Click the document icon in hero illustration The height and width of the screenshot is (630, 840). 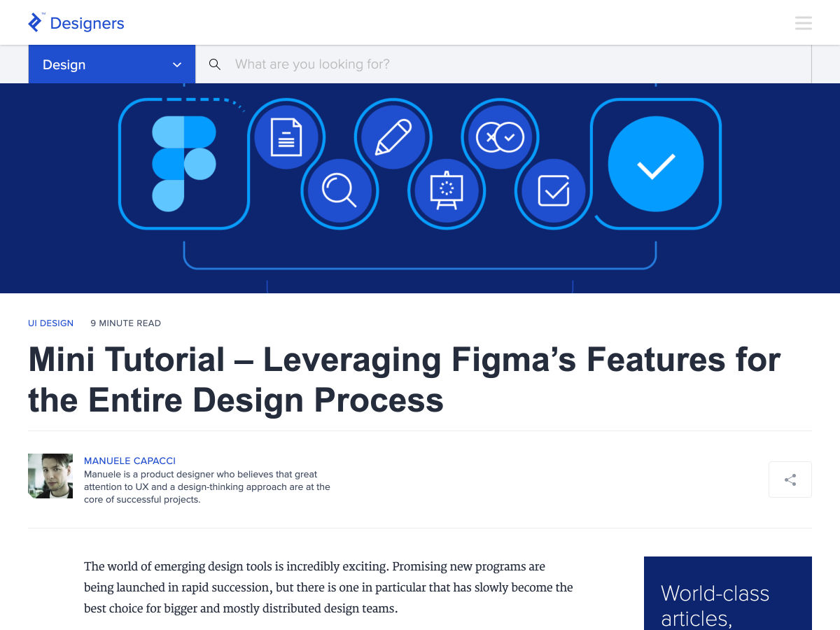coord(286,136)
